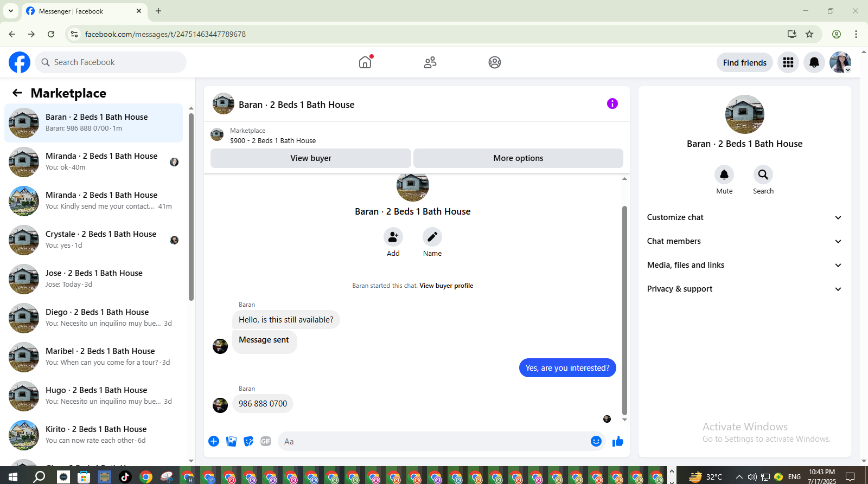Click the attach photo icon in the composer

231,441
